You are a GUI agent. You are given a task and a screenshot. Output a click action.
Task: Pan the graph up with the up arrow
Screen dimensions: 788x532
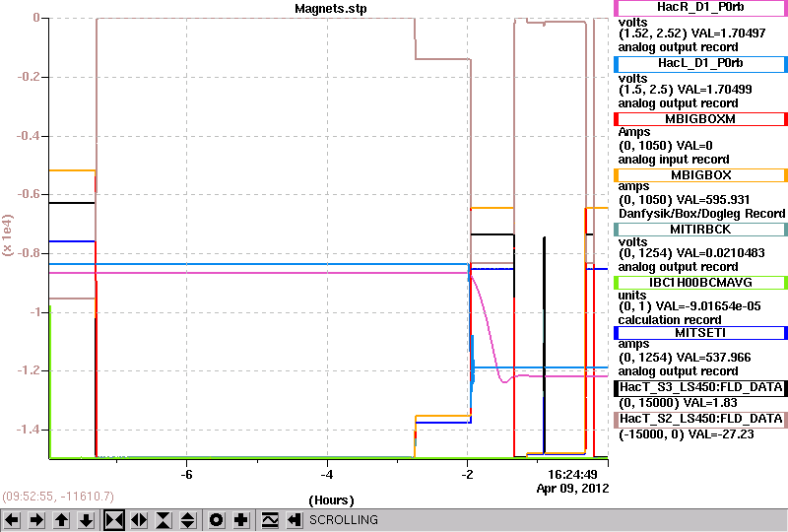point(62,520)
